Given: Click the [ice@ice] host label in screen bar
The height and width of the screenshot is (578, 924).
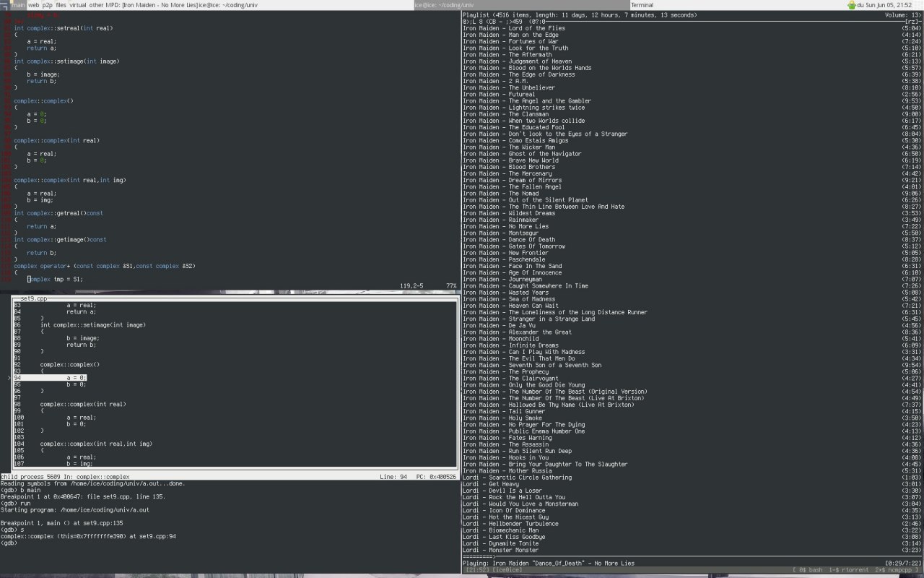Looking at the screenshot, I should 508,571.
